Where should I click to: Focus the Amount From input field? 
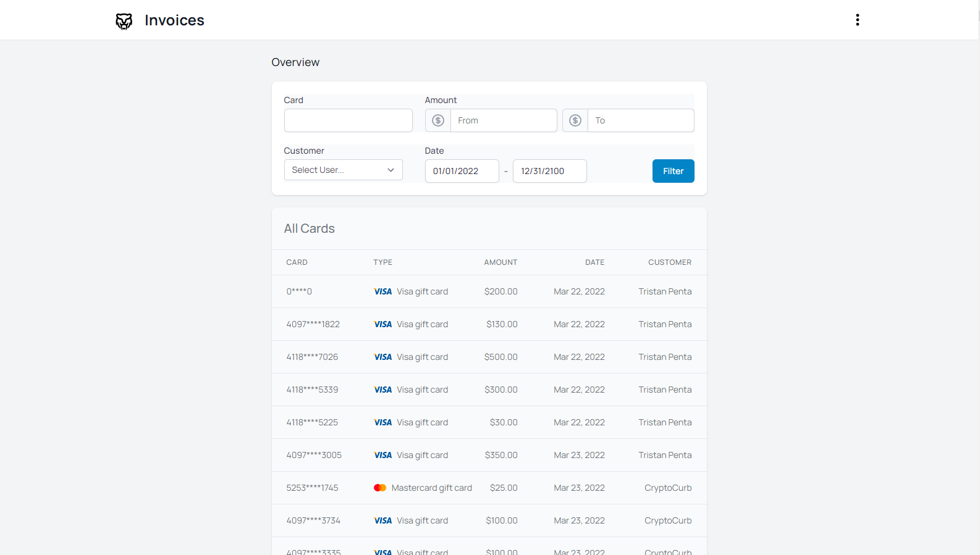tap(504, 120)
